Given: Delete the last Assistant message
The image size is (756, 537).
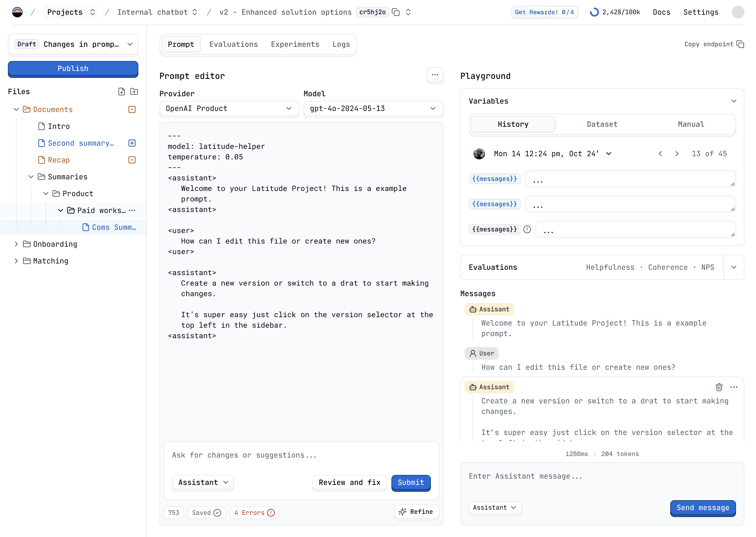Looking at the screenshot, I should click(x=719, y=387).
